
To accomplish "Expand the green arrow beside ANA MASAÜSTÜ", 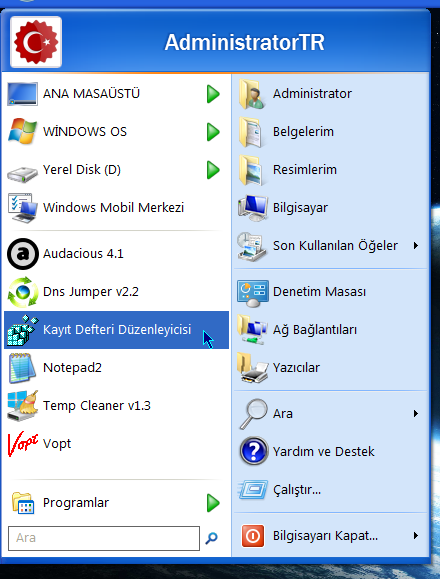I will point(213,94).
